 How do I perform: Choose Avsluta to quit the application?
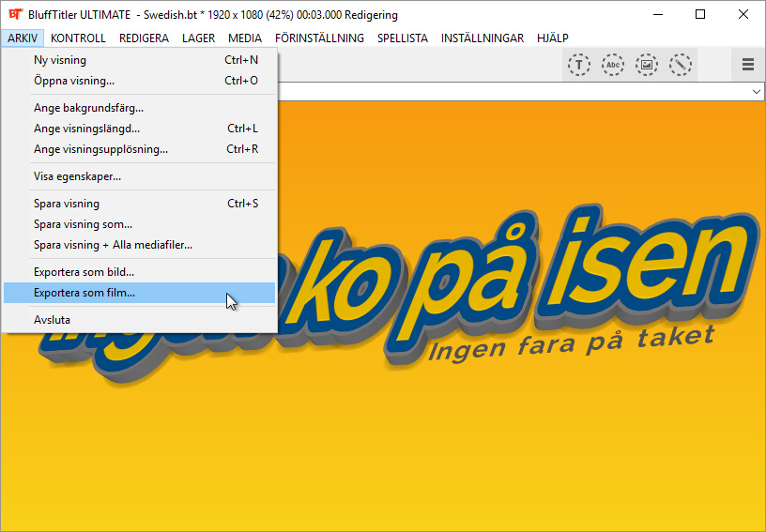(x=52, y=320)
